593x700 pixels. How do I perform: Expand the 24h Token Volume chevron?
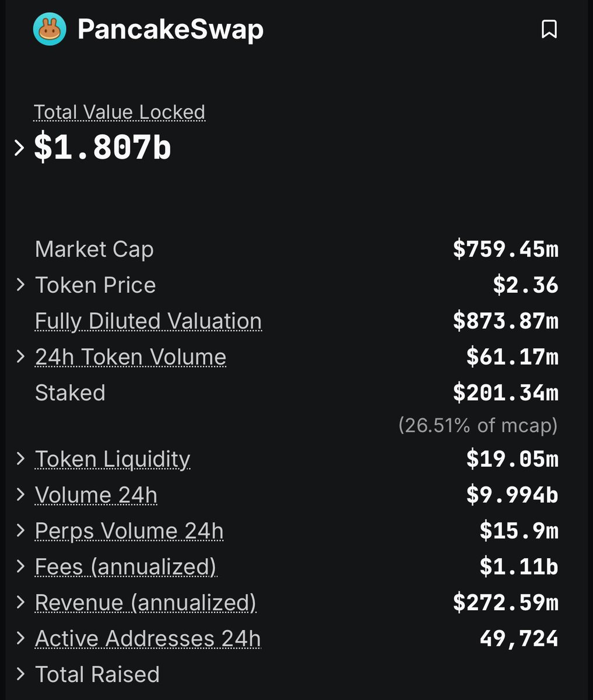20,356
